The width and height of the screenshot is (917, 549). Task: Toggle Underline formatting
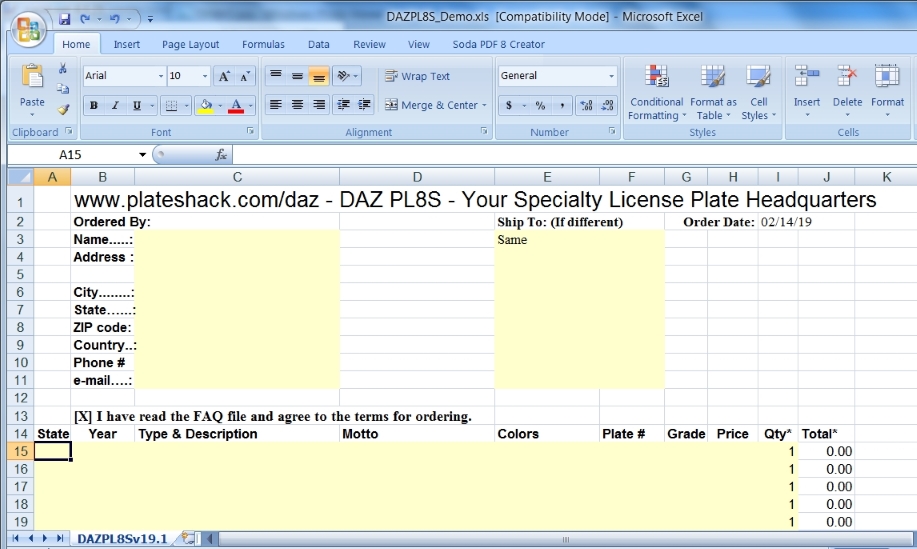pos(136,105)
